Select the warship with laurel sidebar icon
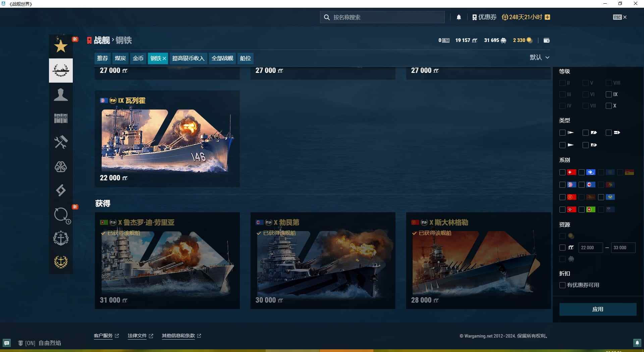 click(x=61, y=71)
